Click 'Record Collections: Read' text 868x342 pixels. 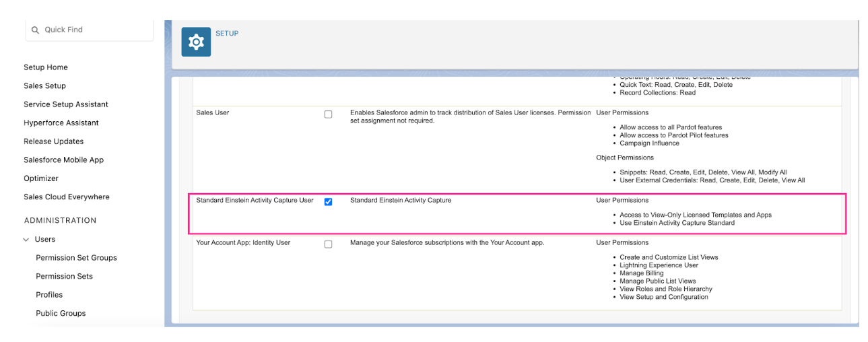coord(658,93)
